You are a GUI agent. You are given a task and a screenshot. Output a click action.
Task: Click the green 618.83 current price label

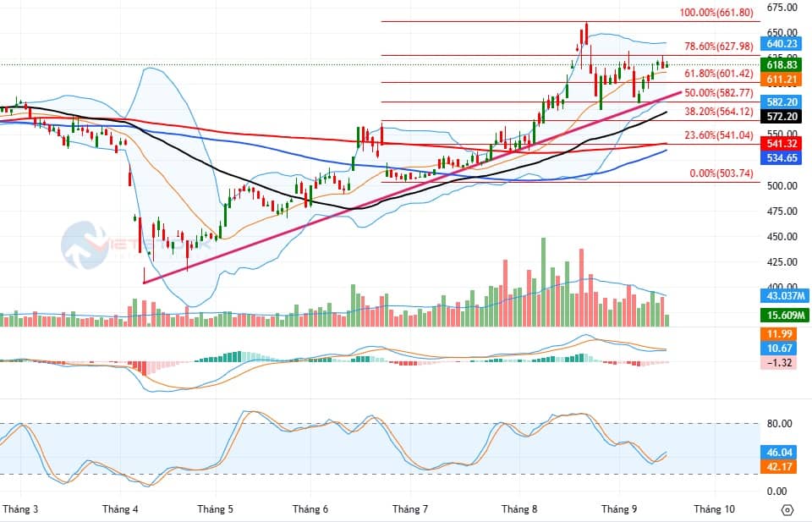coord(781,65)
